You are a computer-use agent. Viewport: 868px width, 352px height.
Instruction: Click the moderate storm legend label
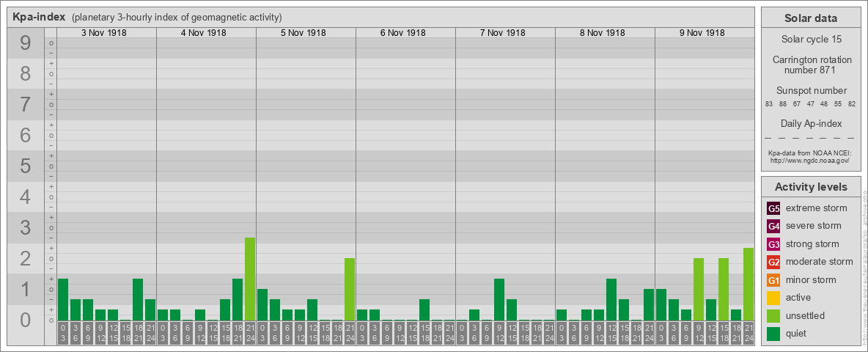coord(820,262)
